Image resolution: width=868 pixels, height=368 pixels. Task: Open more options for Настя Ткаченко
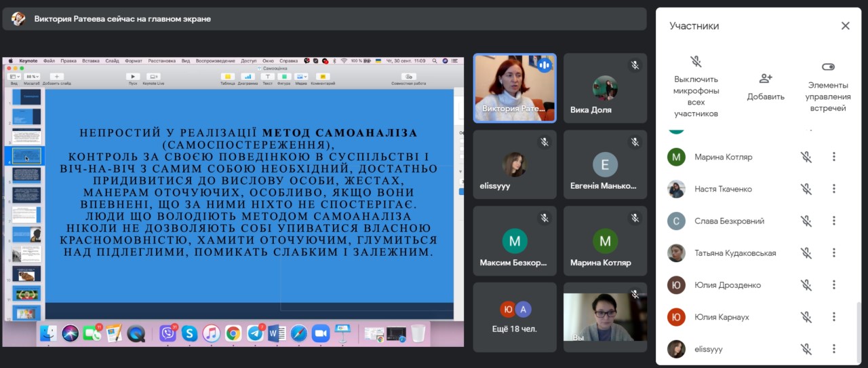pos(834,189)
